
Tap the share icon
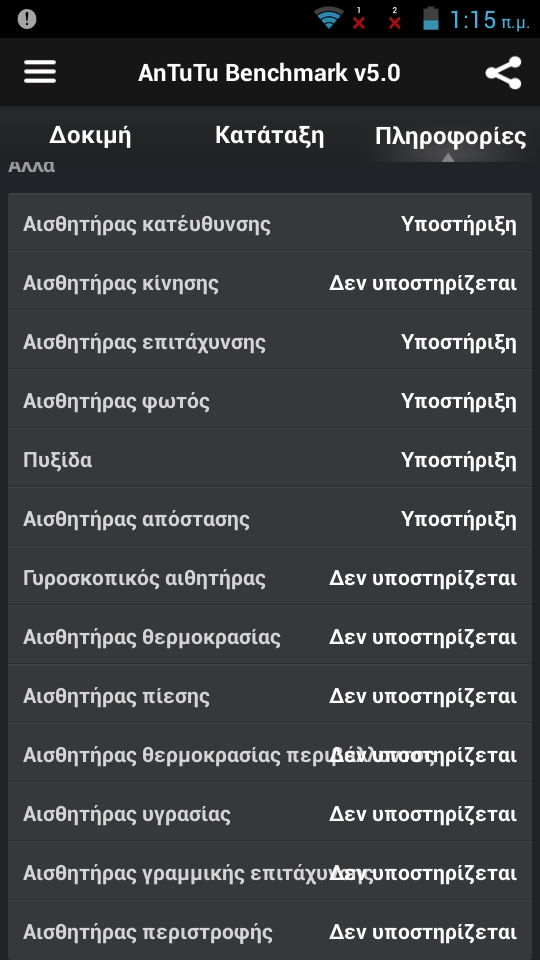(x=503, y=73)
